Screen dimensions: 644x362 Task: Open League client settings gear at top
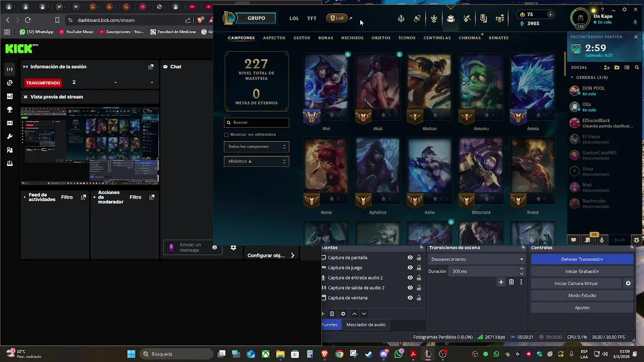[x=624, y=10]
